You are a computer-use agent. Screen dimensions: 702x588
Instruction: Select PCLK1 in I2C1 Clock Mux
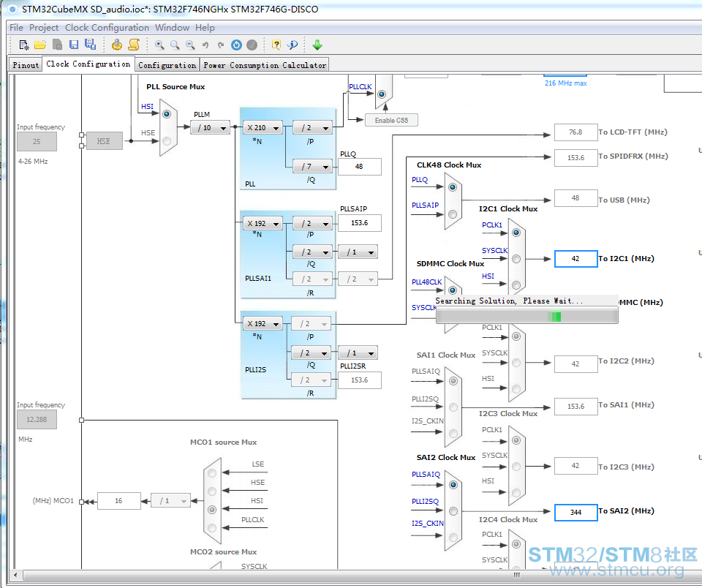coord(516,233)
